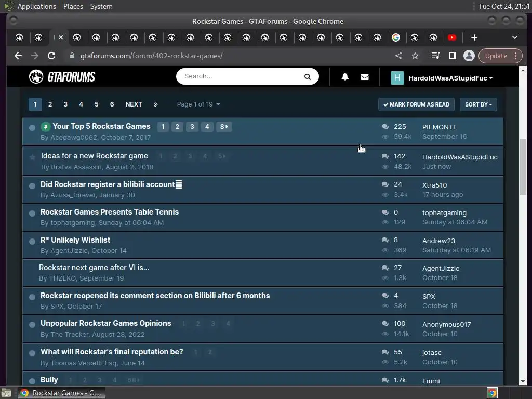Open the username account dropdown
Screen dimensions: 532x399
pos(450,78)
